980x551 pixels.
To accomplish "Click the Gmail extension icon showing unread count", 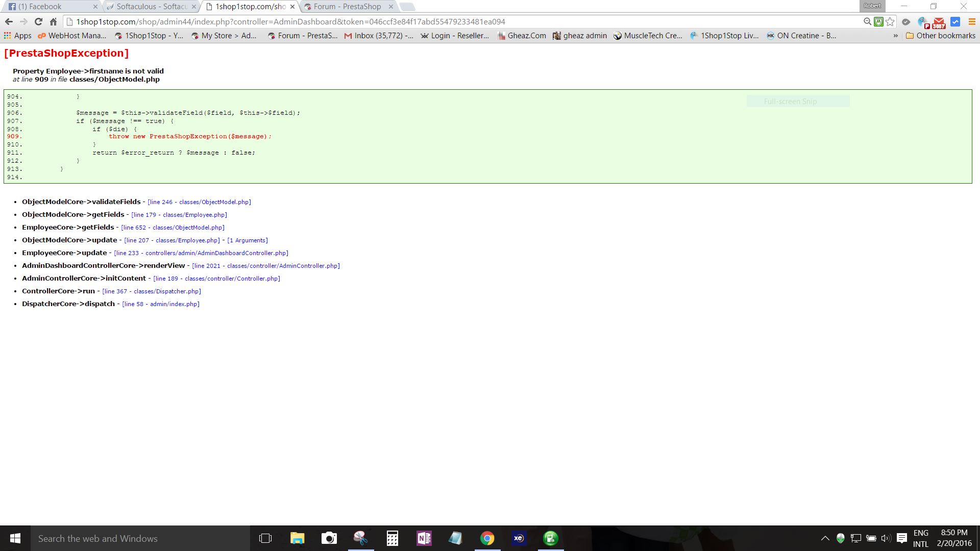I will click(939, 22).
